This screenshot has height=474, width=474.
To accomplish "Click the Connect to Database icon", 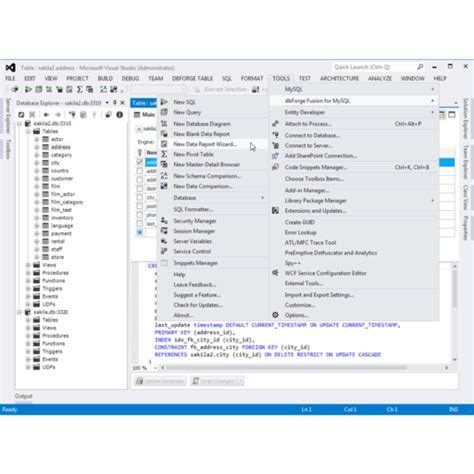I will tap(275, 135).
